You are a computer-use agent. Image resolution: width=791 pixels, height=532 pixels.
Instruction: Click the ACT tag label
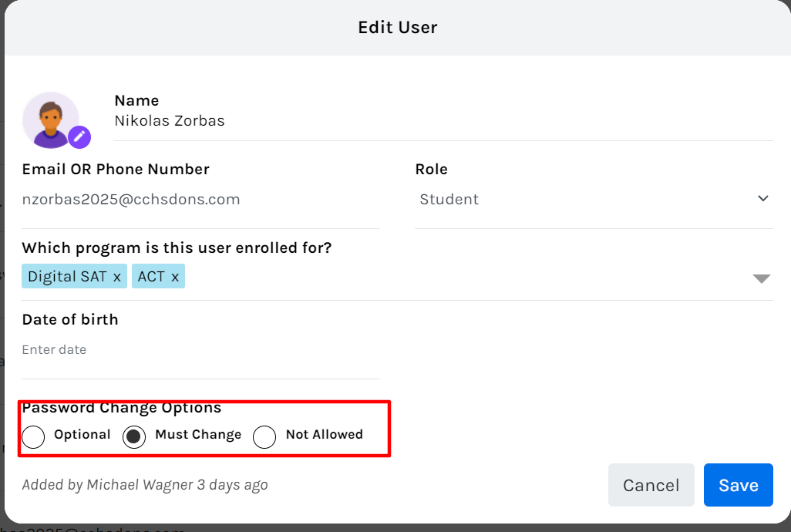151,277
